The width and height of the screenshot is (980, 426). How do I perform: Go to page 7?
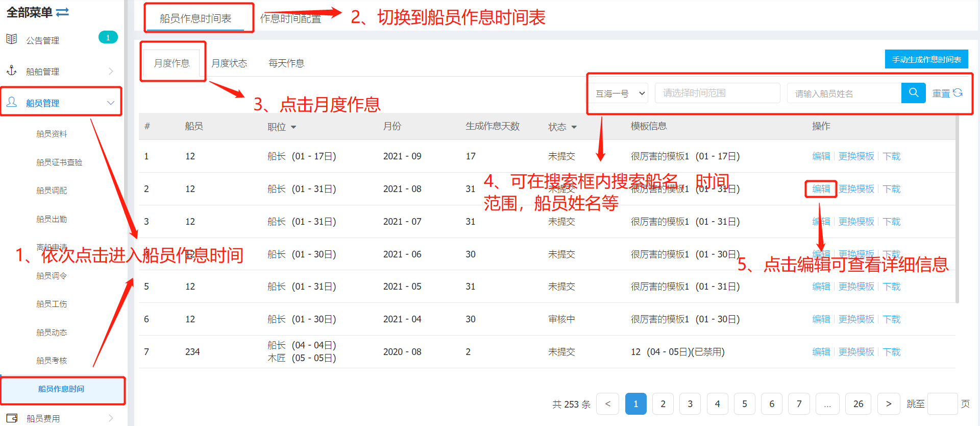(x=799, y=404)
